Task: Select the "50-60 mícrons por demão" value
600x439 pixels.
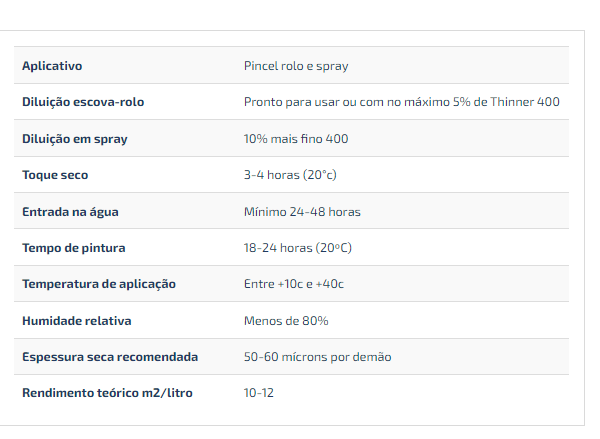Action: point(317,357)
